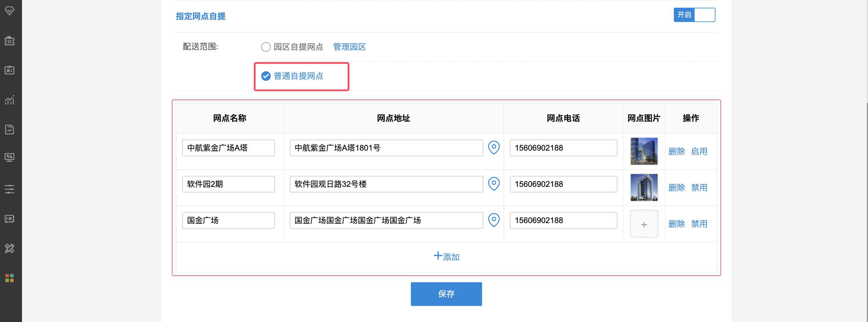Screen dimensions: 868x322
Task: Select the 园区自提网点 radio option
Action: tap(266, 47)
